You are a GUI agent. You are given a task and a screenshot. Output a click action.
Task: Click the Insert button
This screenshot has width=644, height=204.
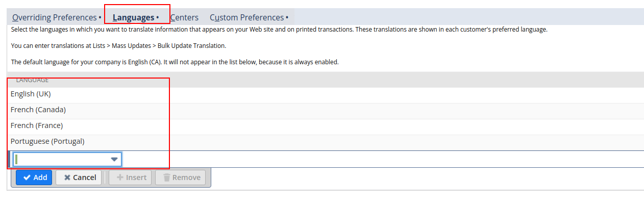[x=130, y=177]
